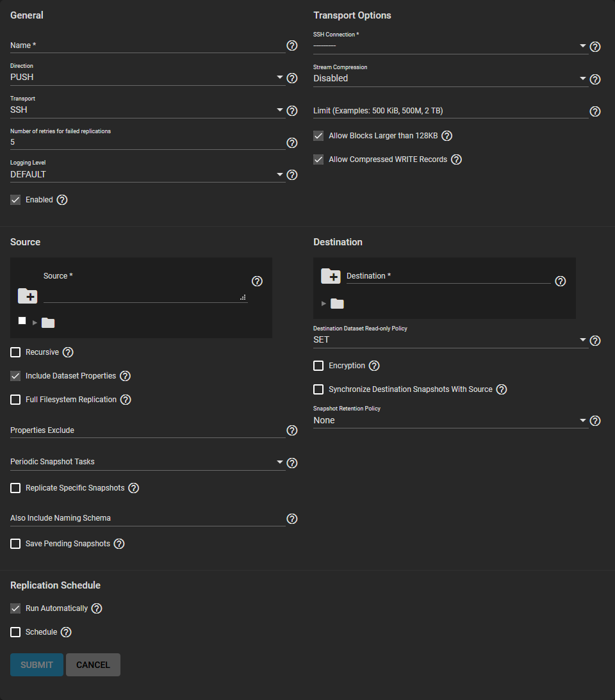Image resolution: width=615 pixels, height=700 pixels.
Task: Toggle Synchronize Destination Snapshots With Source
Action: [x=318, y=389]
